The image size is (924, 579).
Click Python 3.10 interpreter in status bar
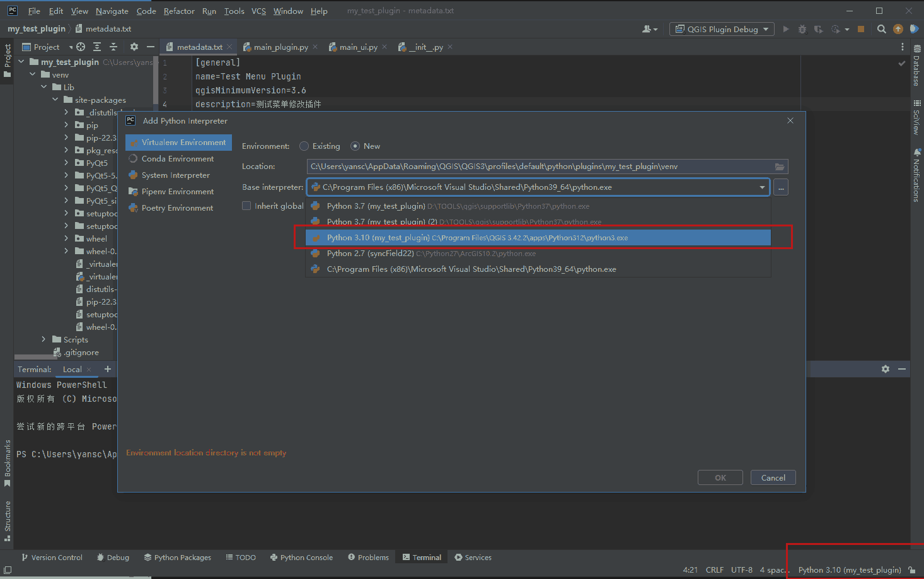click(x=849, y=570)
